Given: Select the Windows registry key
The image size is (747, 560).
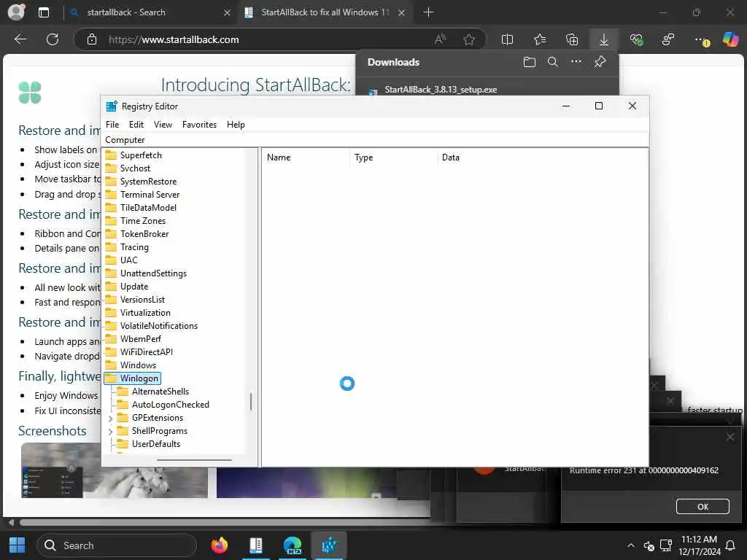Looking at the screenshot, I should click(x=138, y=365).
